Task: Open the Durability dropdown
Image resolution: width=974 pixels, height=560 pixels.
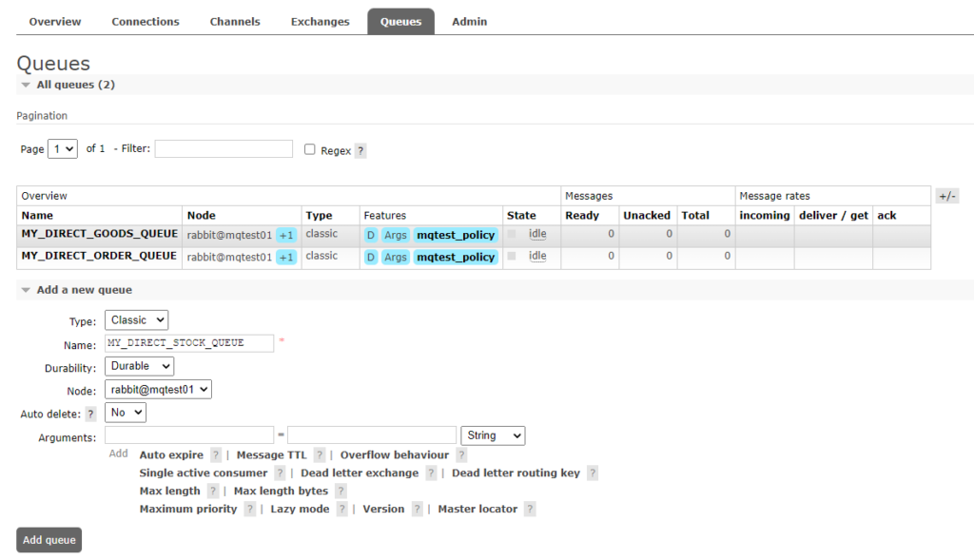Action: 139,366
